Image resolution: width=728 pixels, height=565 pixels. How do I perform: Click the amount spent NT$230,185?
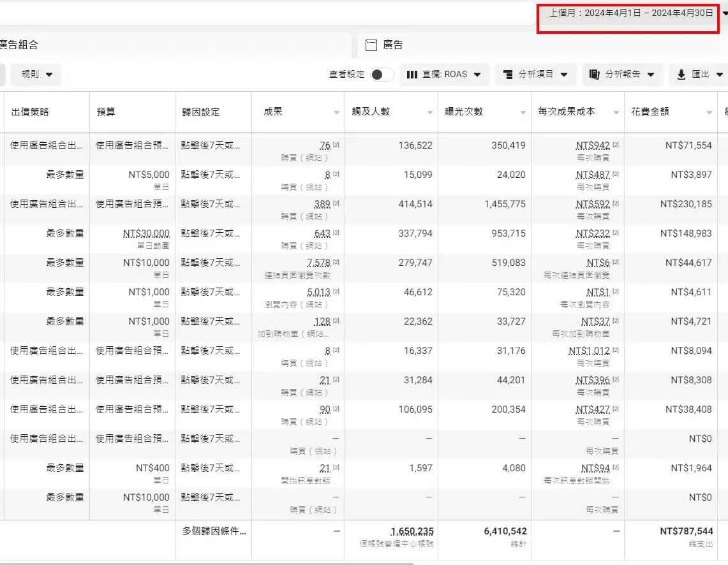686,204
